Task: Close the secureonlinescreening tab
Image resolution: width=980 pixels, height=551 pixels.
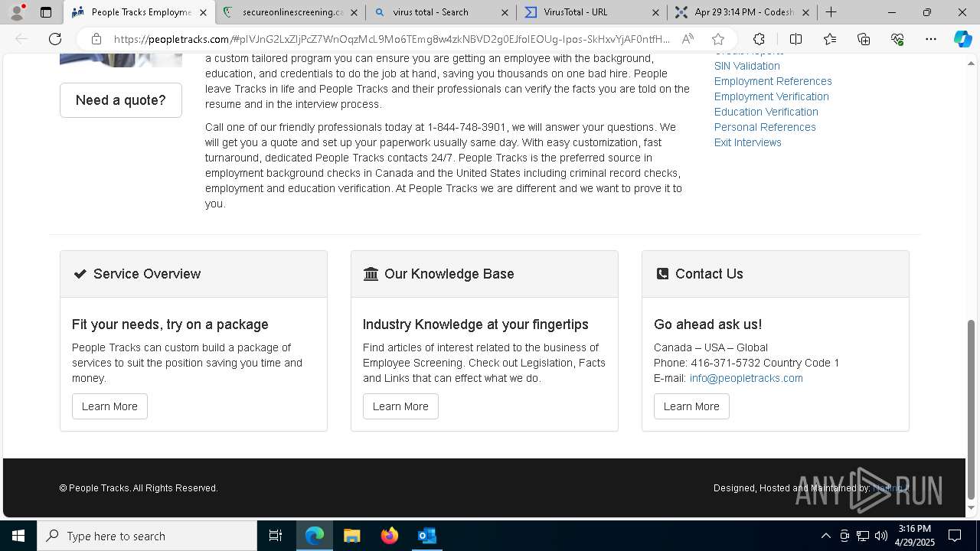Action: coord(354,12)
